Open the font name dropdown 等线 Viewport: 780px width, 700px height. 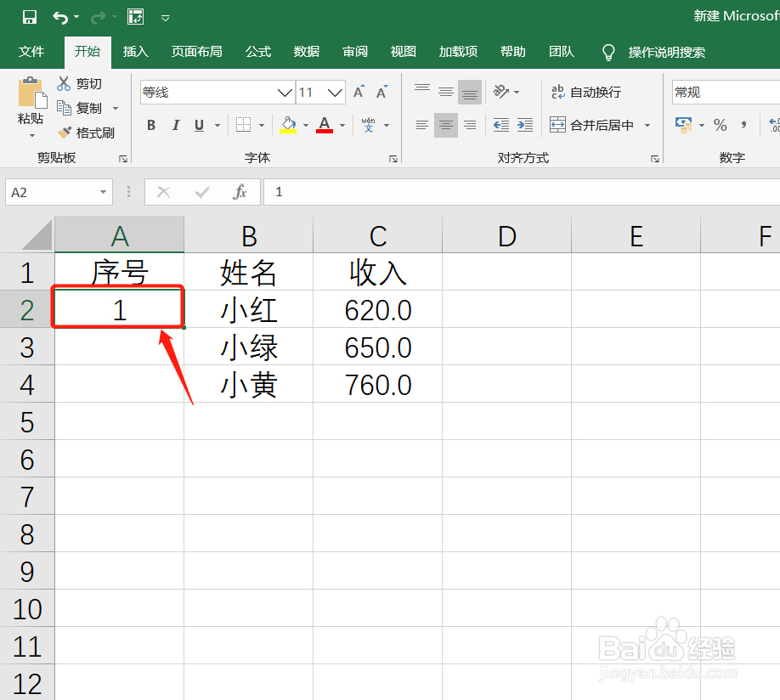(285, 93)
